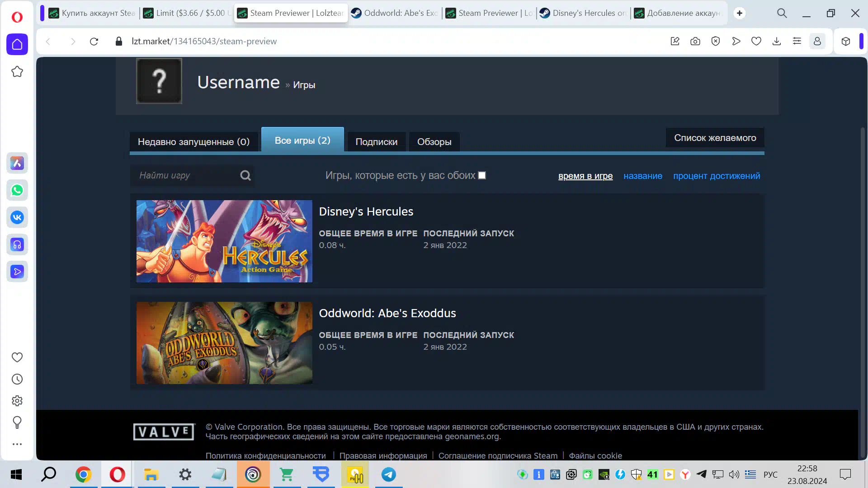The height and width of the screenshot is (488, 868).
Task: Click the Список желаемого button
Action: click(x=715, y=138)
